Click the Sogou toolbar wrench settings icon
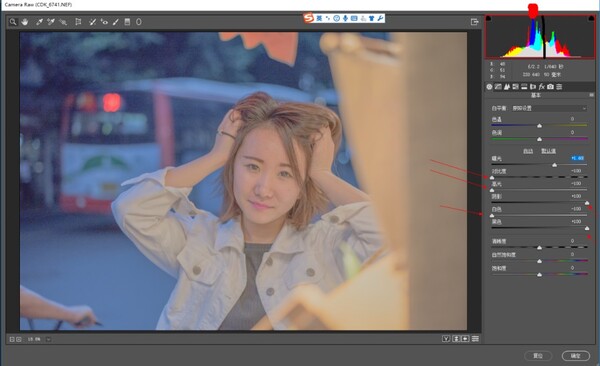Viewport: 600px width, 366px height. [380, 18]
